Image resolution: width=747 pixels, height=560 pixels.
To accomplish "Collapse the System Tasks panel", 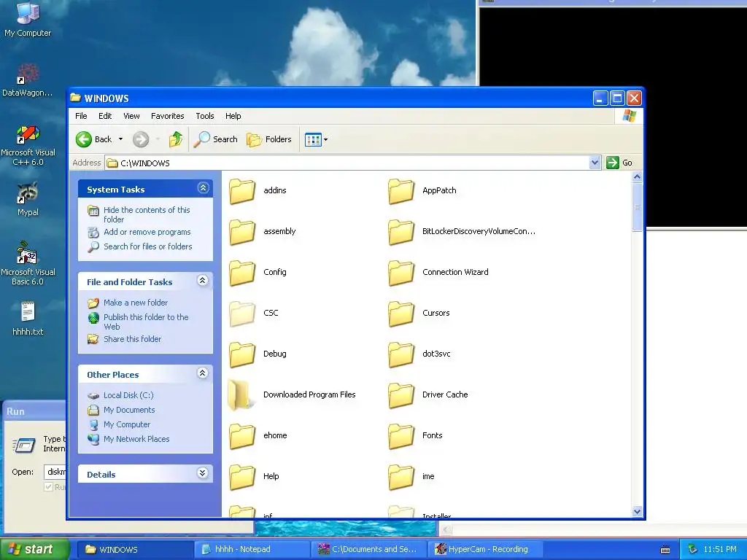I will (x=203, y=187).
